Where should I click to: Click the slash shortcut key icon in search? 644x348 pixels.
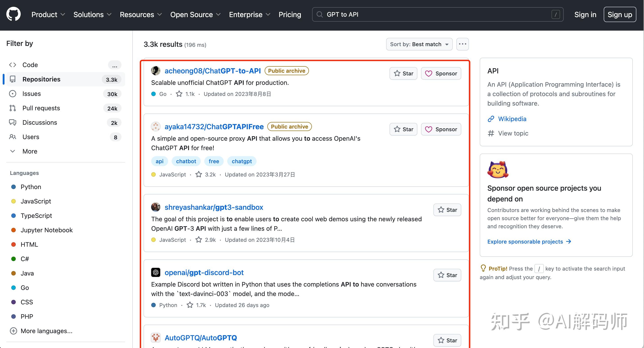click(556, 14)
